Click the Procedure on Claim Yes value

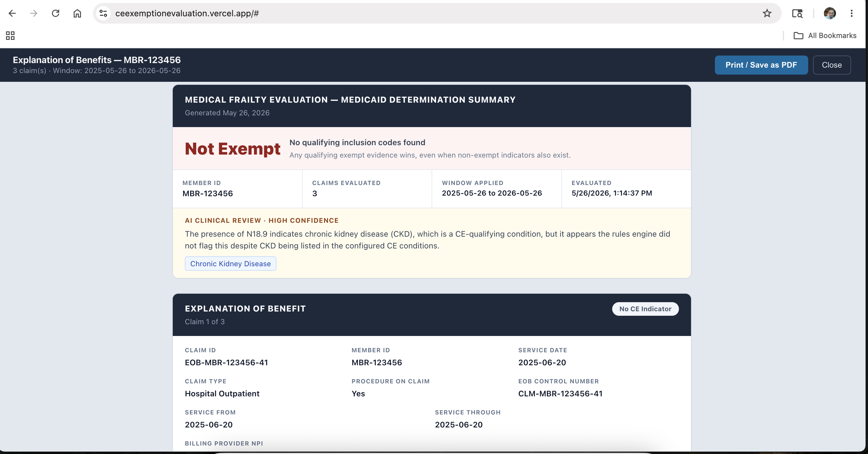pyautogui.click(x=358, y=394)
